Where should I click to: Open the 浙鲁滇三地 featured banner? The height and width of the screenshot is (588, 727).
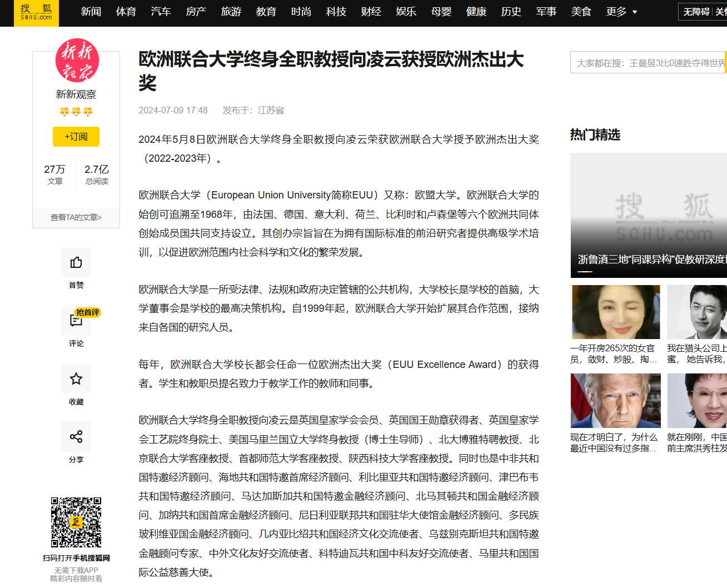pyautogui.click(x=649, y=216)
